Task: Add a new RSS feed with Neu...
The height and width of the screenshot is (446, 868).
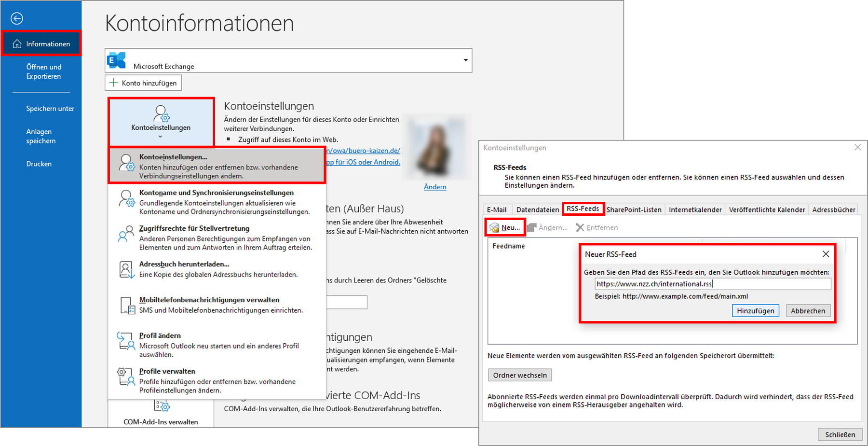Action: [505, 227]
